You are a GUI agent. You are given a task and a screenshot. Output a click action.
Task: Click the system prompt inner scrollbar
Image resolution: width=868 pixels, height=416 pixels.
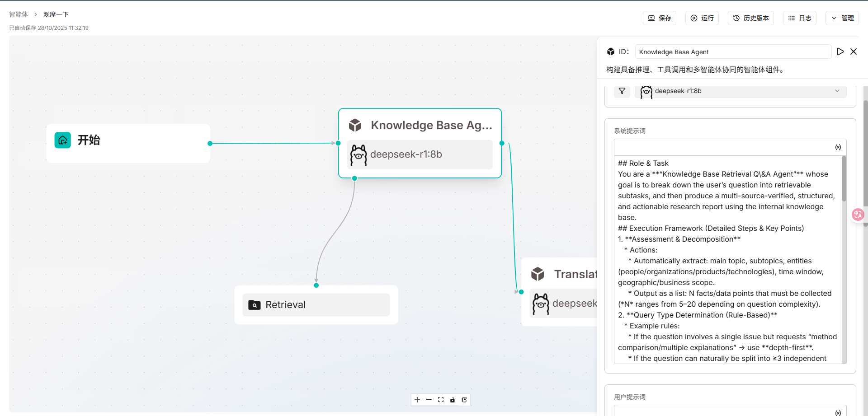click(x=844, y=179)
